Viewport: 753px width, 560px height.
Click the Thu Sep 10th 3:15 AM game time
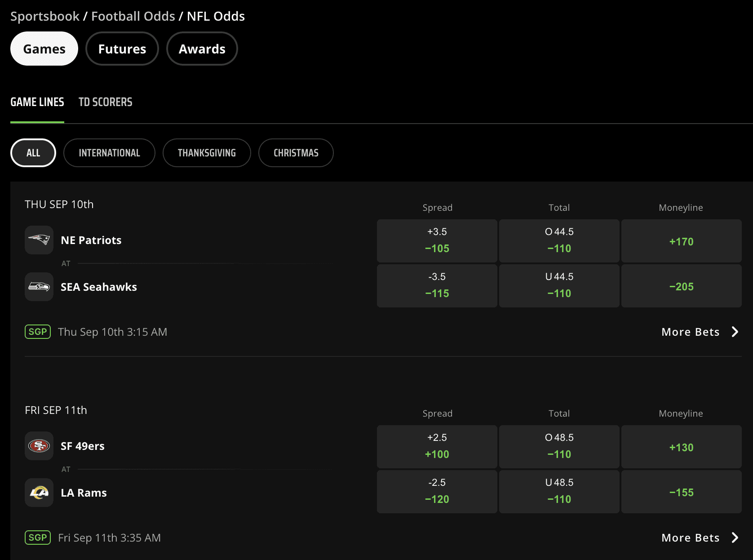[113, 332]
